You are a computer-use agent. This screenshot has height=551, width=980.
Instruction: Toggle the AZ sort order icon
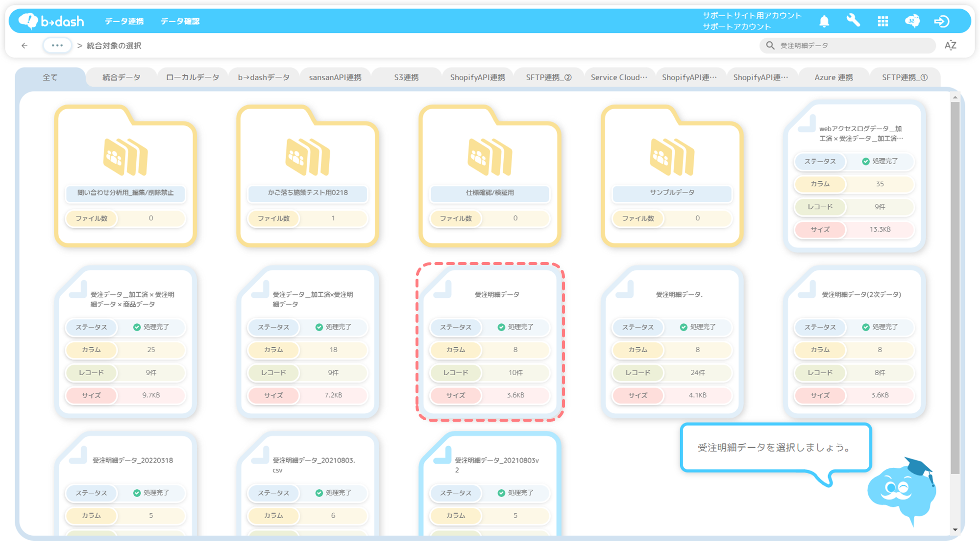pos(951,46)
